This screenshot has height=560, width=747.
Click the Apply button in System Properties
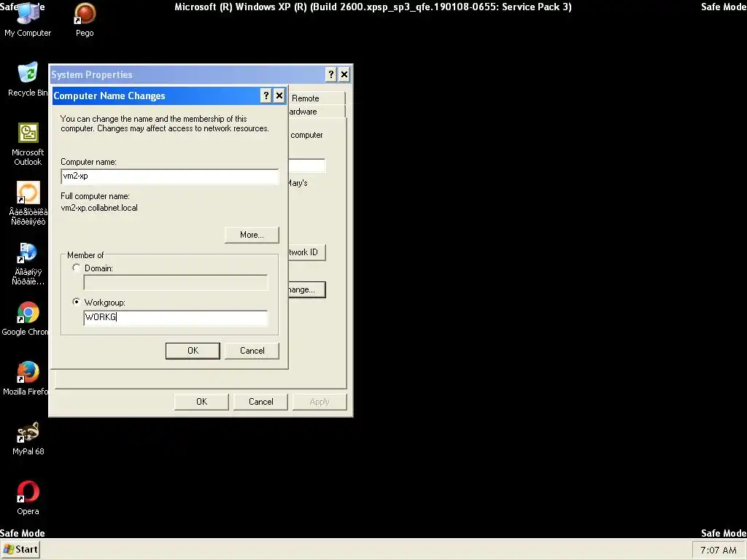pyautogui.click(x=320, y=402)
